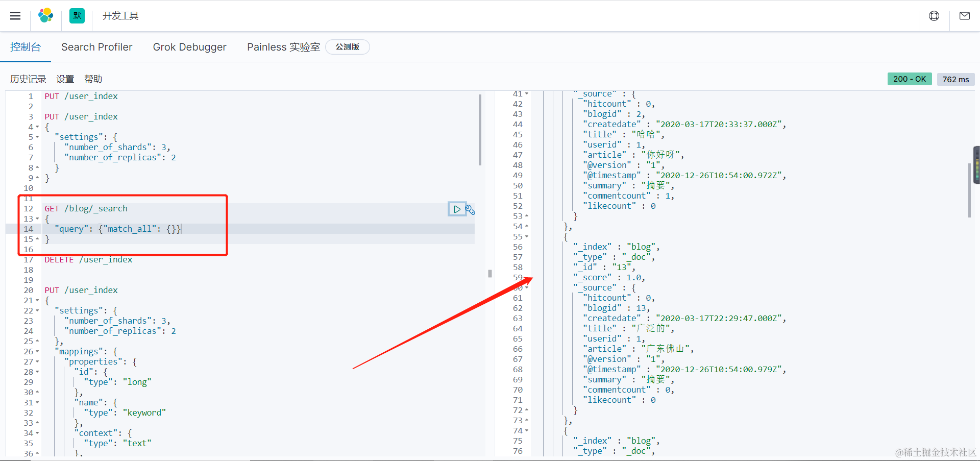Click the Elastic logo icon
Viewport: 980px width, 461px height.
(46, 16)
